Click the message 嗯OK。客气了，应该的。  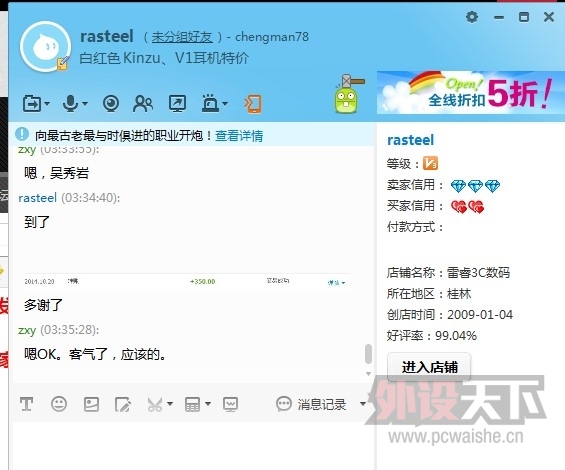pyautogui.click(x=95, y=354)
